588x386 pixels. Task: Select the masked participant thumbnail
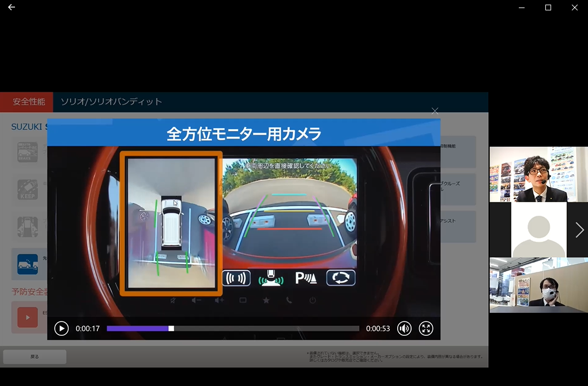tap(538, 285)
